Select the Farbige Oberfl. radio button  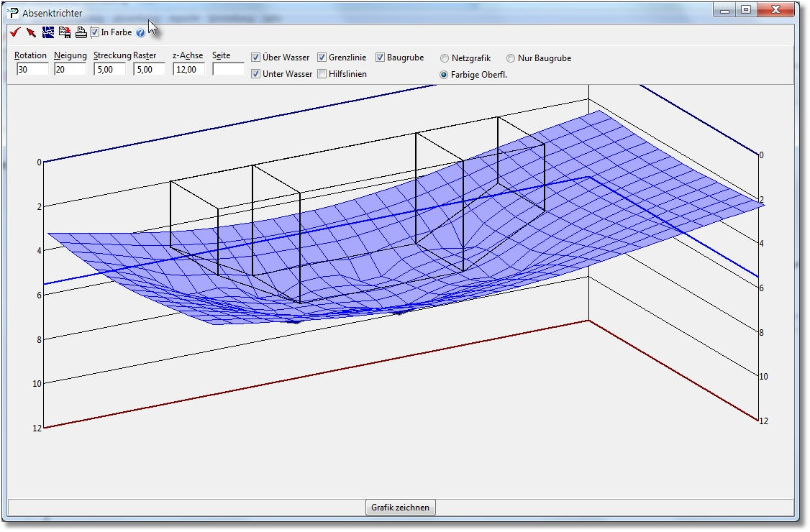(x=445, y=75)
